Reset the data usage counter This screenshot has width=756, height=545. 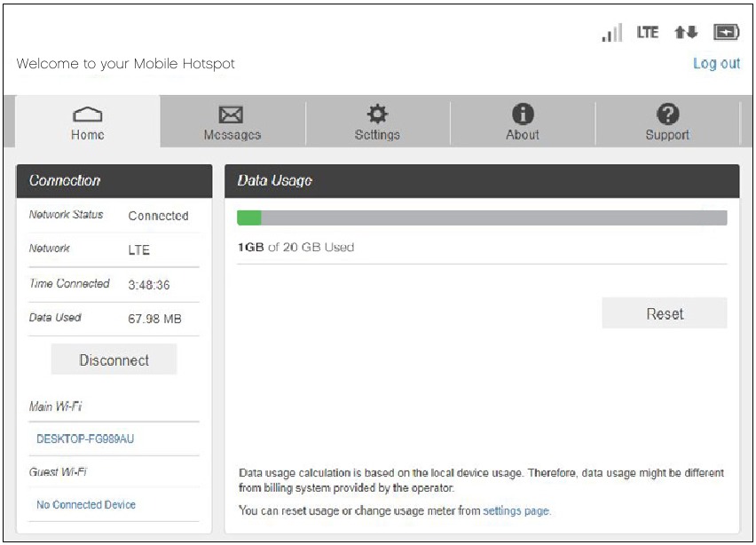tap(664, 313)
